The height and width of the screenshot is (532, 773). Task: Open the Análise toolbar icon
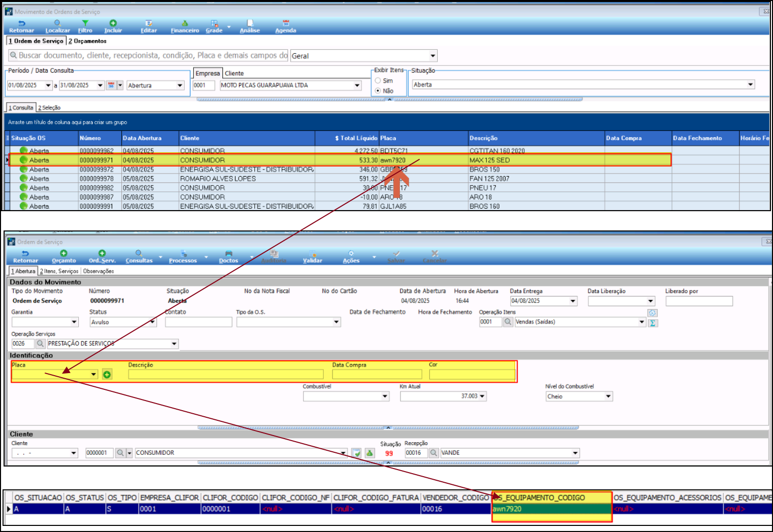click(x=250, y=23)
